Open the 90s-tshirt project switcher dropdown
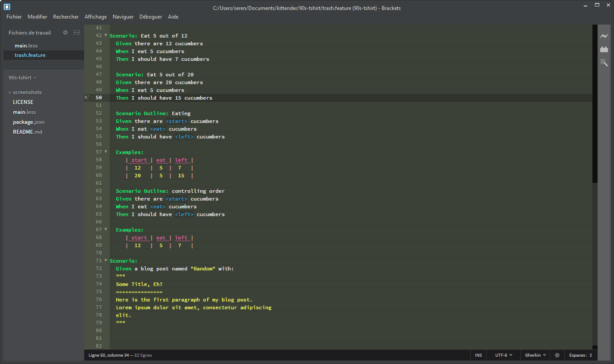 22,78
